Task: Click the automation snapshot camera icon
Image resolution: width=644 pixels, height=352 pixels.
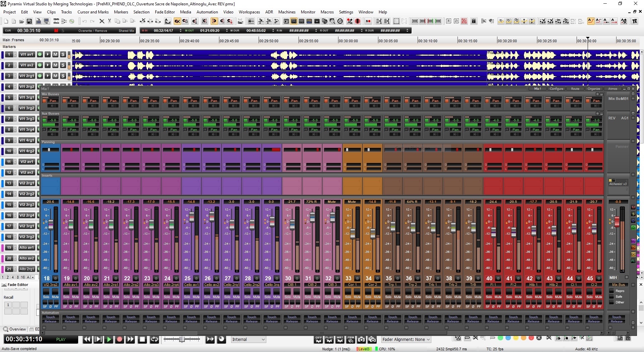Action: click(361, 340)
